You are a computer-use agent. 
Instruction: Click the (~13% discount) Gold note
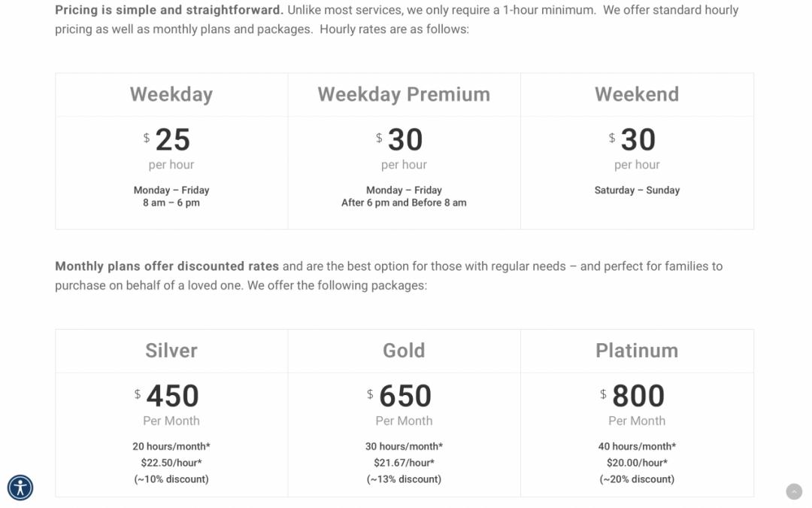tap(404, 479)
